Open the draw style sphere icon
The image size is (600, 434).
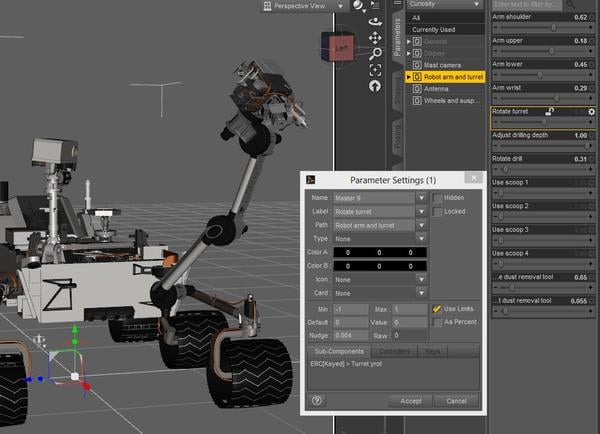(x=358, y=5)
